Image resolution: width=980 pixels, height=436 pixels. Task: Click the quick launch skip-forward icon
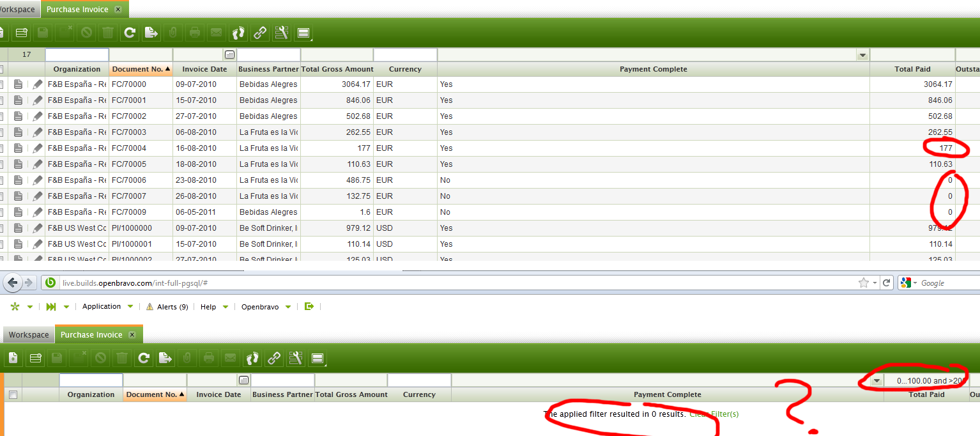tap(51, 307)
